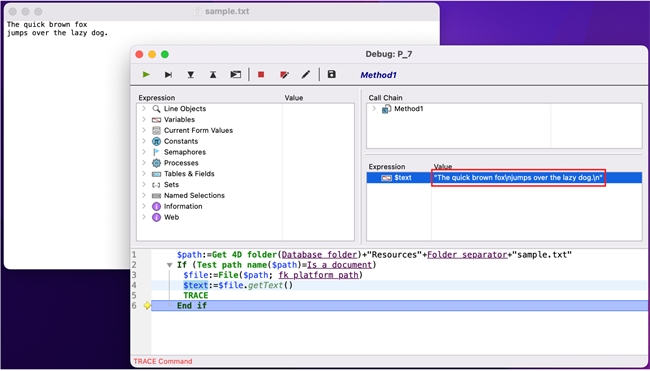Click the Step Out debugger icon
The width and height of the screenshot is (650, 371).
coord(213,75)
